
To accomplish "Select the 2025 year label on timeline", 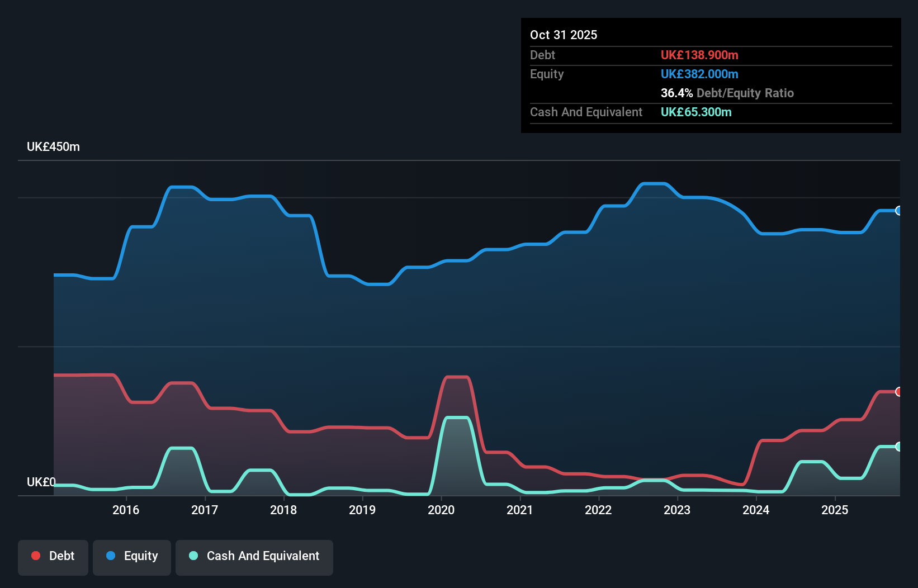I will tap(835, 510).
